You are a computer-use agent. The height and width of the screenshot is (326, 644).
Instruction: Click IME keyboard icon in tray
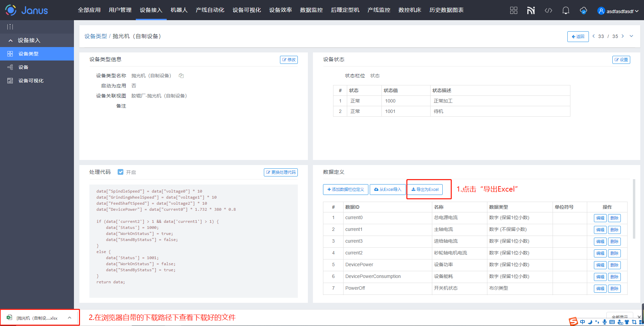(x=612, y=322)
